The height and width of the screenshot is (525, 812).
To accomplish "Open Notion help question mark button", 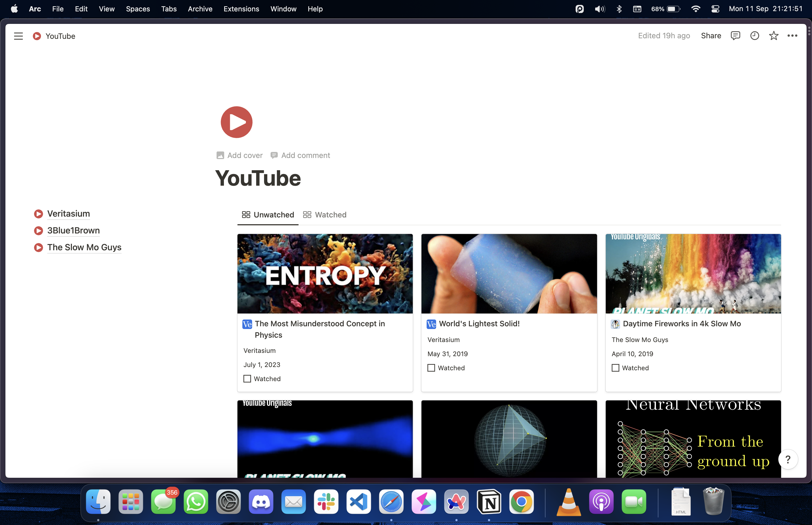I will [x=788, y=459].
